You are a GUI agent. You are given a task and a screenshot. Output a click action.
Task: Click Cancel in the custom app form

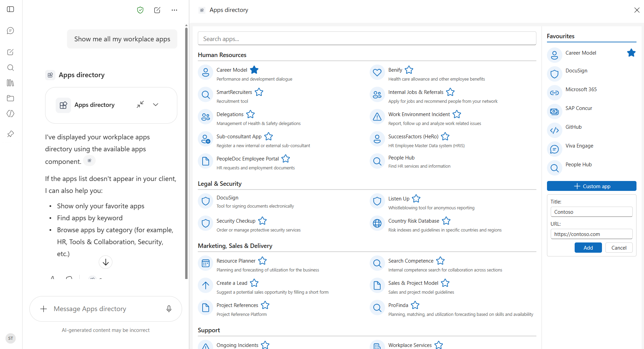coord(619,248)
